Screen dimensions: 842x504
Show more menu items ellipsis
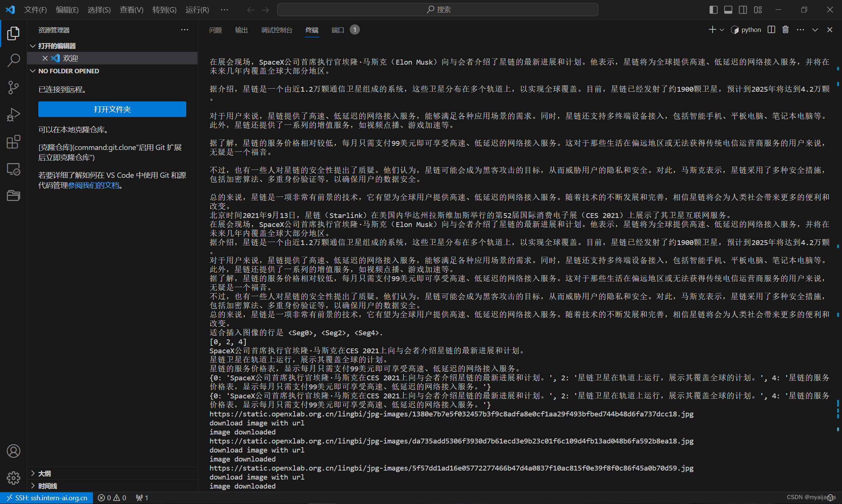[225, 10]
